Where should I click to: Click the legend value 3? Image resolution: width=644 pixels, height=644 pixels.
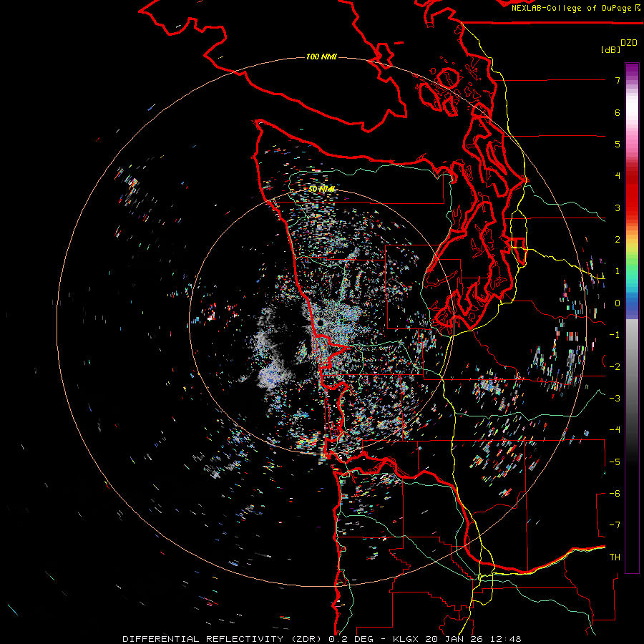pos(618,208)
